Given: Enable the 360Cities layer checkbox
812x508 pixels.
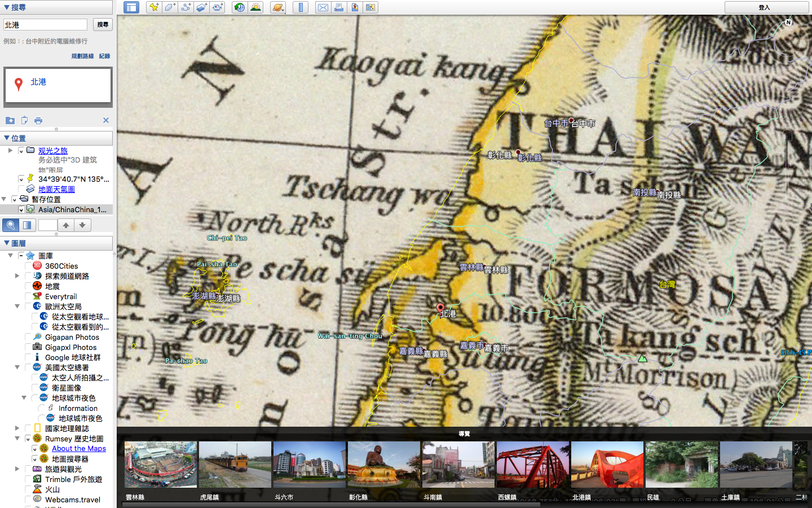Looking at the screenshot, I should pyautogui.click(x=28, y=266).
